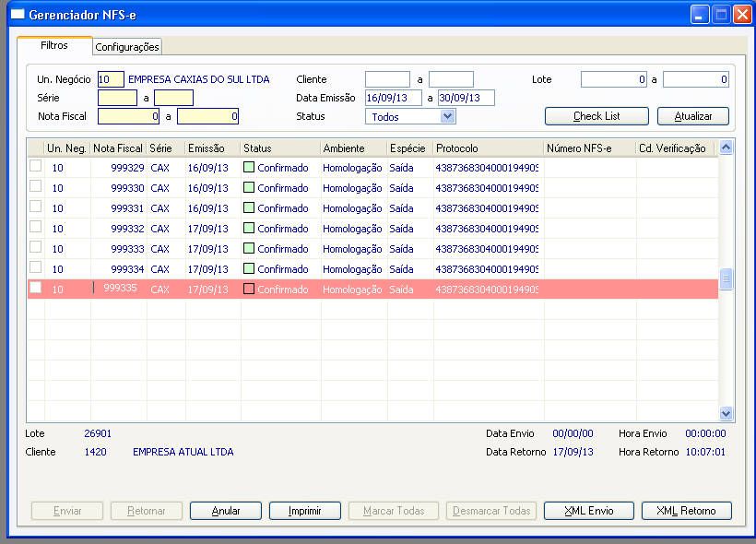Viewport: 756px width, 544px height.
Task: Sort by the Emissão column header
Action: (206, 148)
